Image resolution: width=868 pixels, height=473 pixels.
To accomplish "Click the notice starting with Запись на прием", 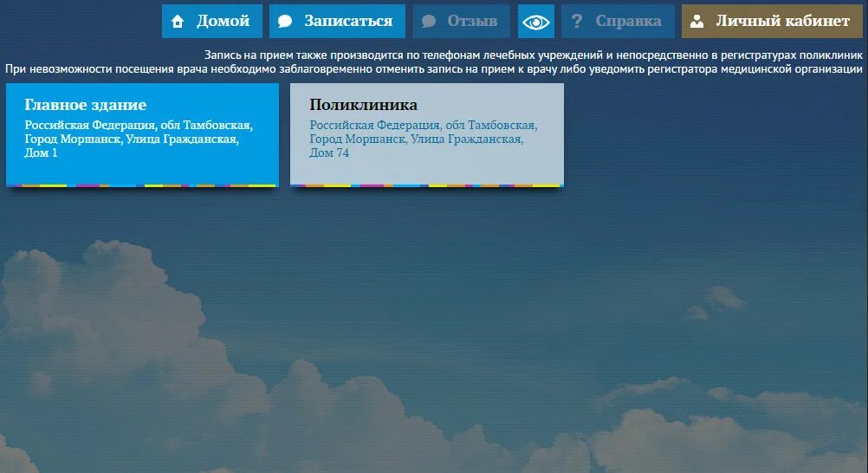I will [534, 55].
